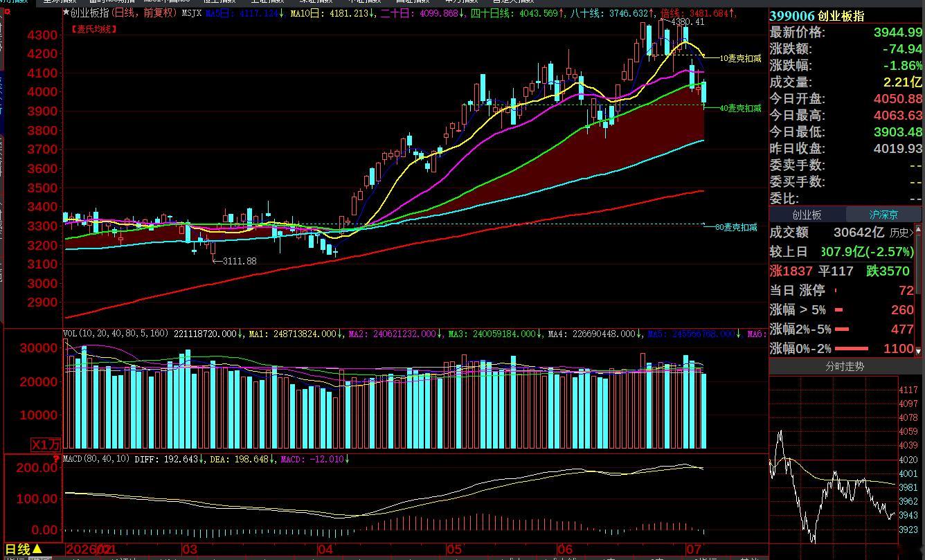Click the 平117 unchanged count
Screen dimensions: 925x560
[x=836, y=271]
